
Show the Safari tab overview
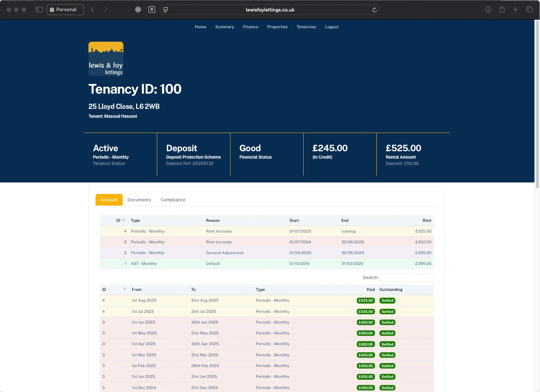pos(529,9)
